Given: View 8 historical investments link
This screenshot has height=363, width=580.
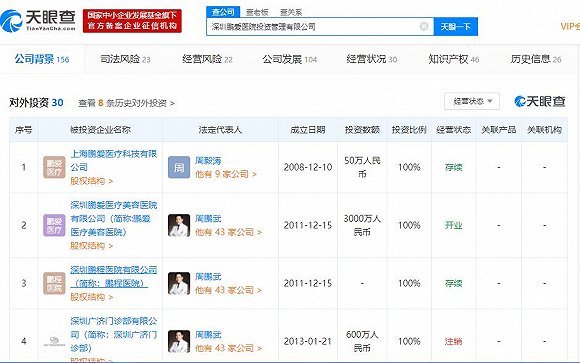Looking at the screenshot, I should [x=127, y=103].
